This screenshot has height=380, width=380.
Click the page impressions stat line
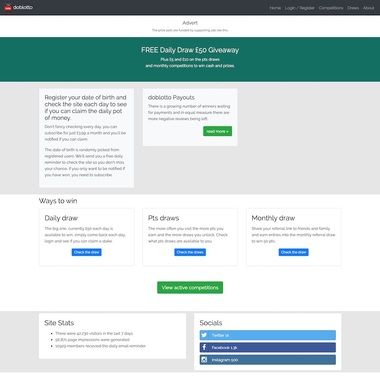point(92,340)
